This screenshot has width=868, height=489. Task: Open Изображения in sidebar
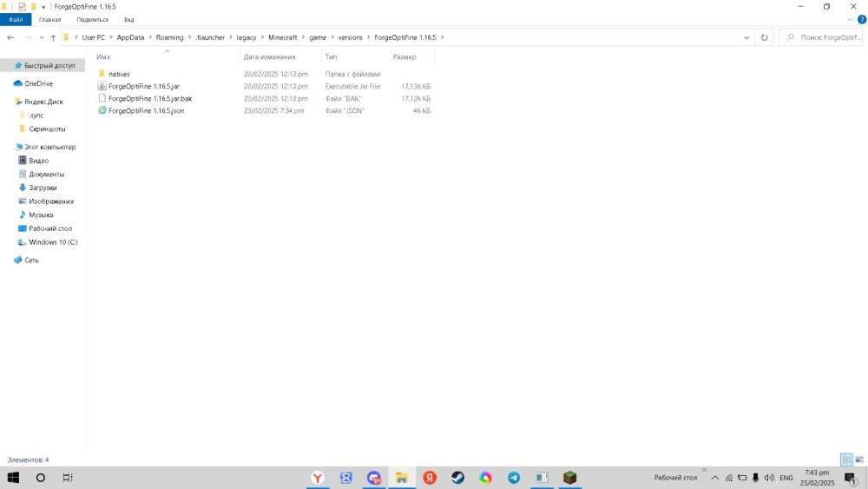point(51,202)
